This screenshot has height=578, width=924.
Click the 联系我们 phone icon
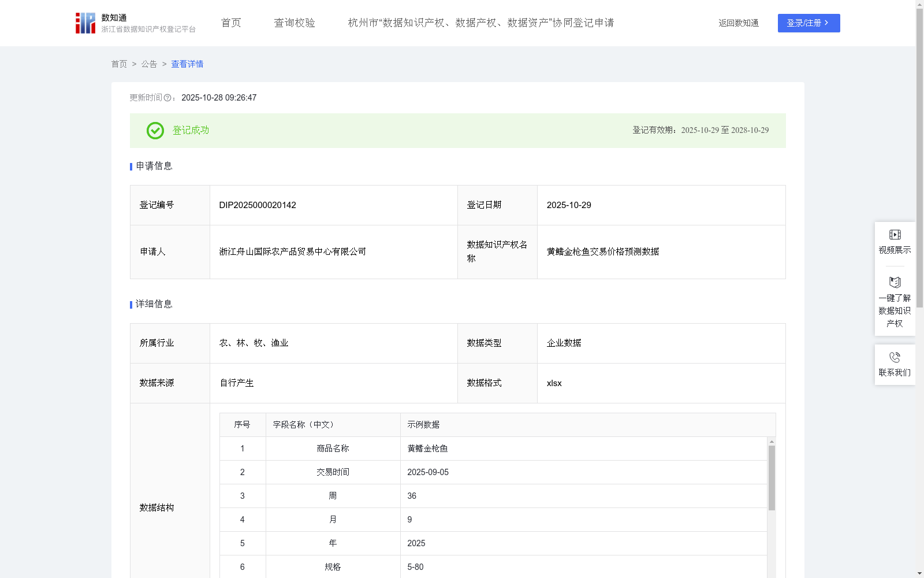click(x=895, y=357)
